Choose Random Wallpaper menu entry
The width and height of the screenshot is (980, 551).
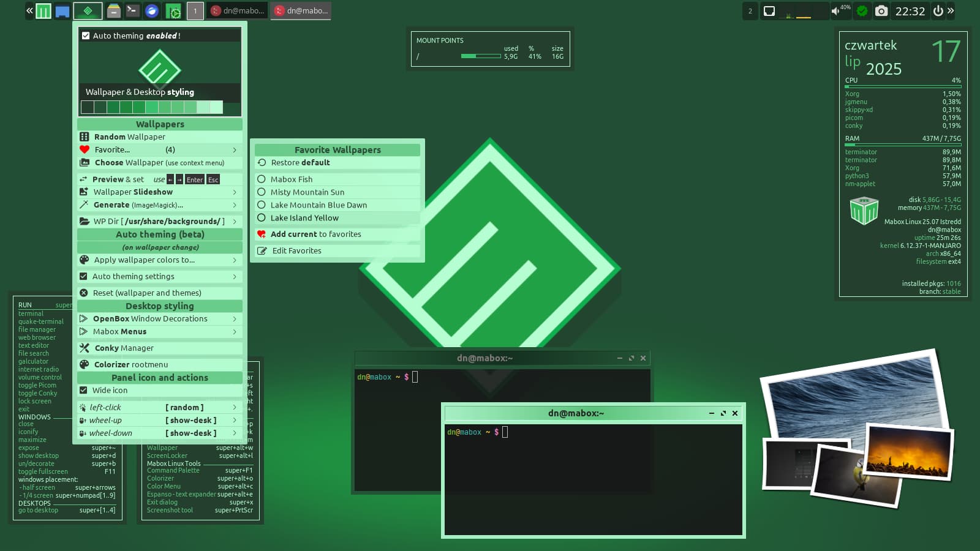[130, 137]
